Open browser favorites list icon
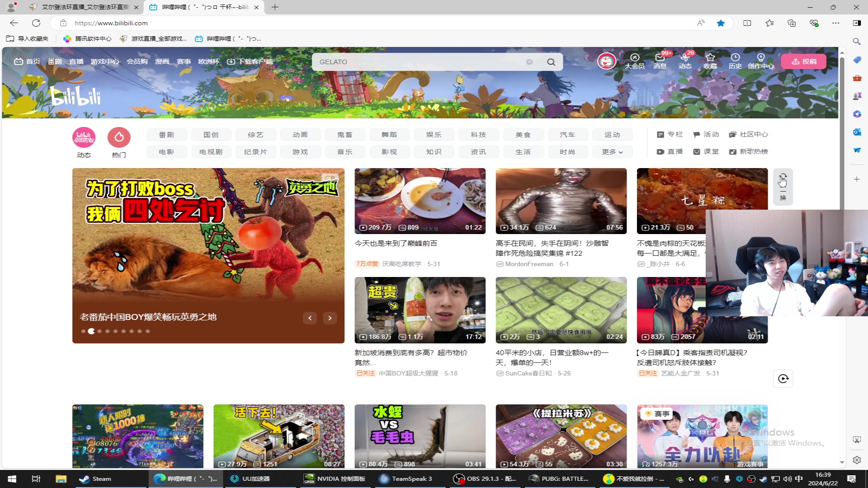Image resolution: width=868 pixels, height=488 pixels. pos(769,23)
